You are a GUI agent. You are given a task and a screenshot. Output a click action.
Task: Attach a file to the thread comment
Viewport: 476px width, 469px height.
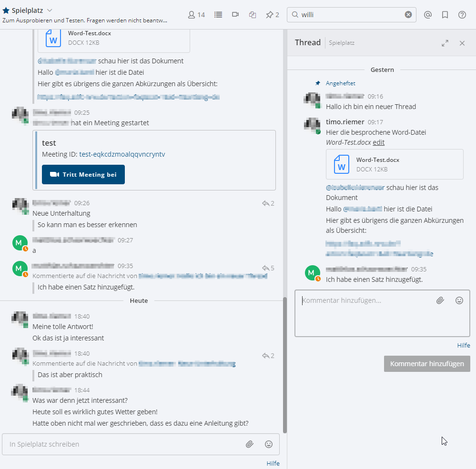(440, 300)
